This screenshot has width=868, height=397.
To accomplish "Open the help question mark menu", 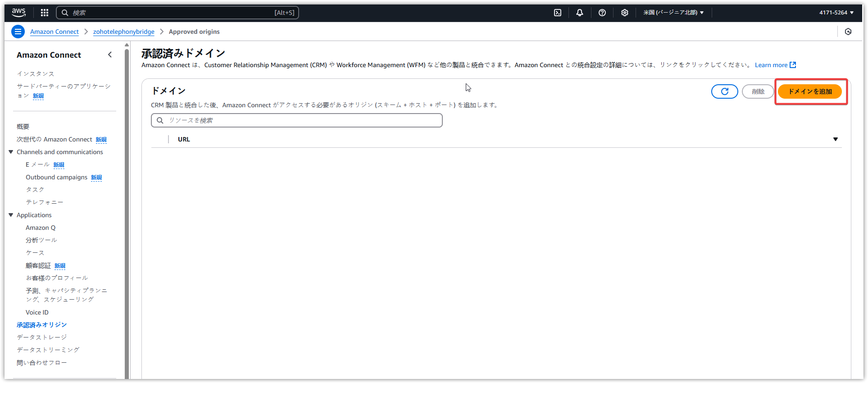I will pyautogui.click(x=602, y=13).
